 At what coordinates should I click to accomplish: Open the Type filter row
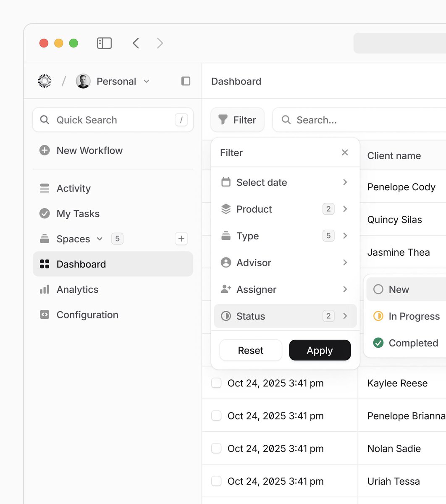pyautogui.click(x=285, y=236)
